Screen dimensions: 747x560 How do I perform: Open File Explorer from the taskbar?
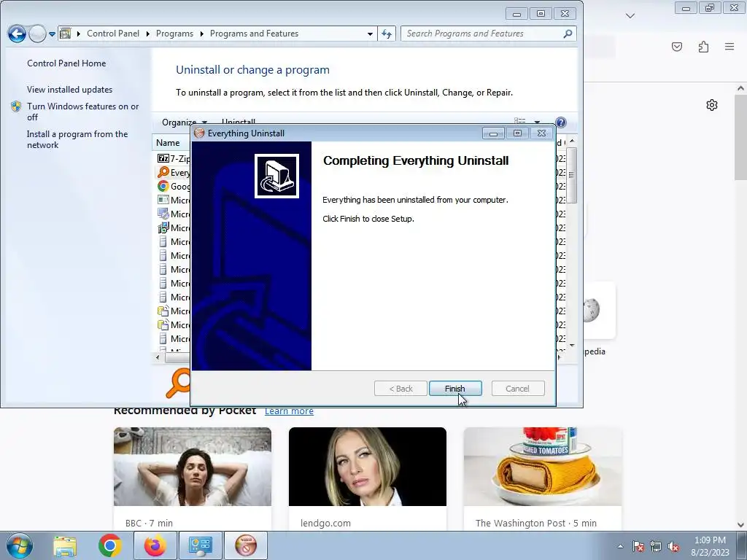(x=65, y=545)
